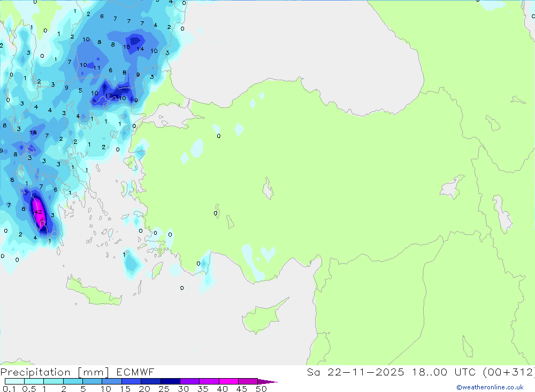Click the 0.5–1 mm legend swatch
The width and height of the screenshot is (535, 392).
(34, 381)
